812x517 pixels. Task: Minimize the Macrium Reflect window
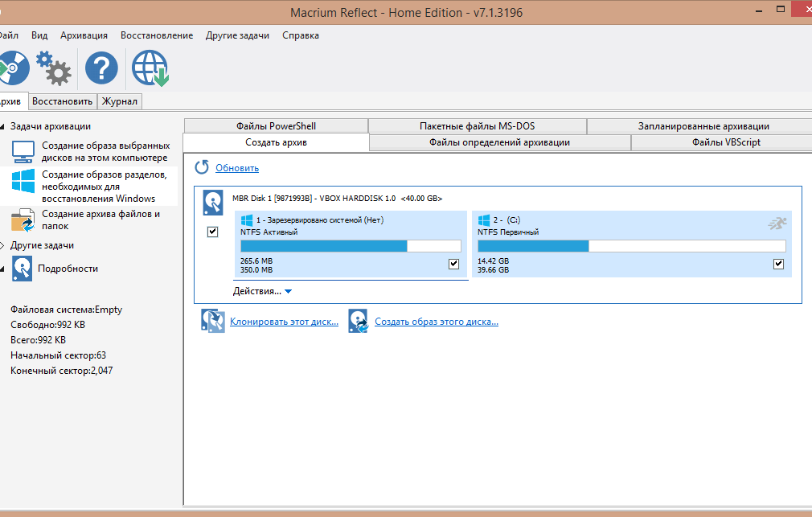(759, 10)
